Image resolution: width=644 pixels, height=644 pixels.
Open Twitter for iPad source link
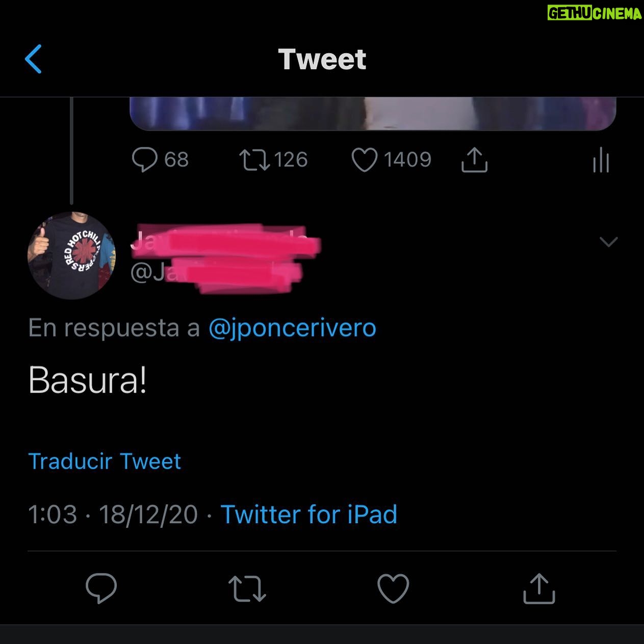(309, 514)
